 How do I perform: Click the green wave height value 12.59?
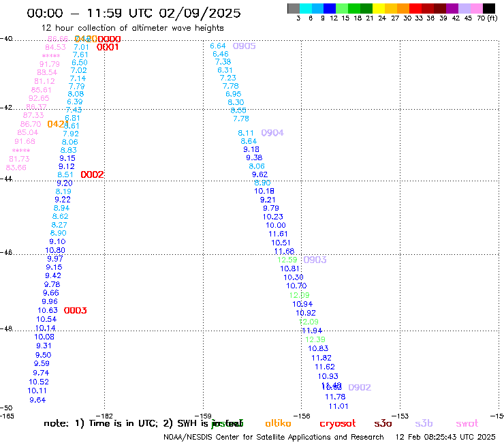pos(287,260)
